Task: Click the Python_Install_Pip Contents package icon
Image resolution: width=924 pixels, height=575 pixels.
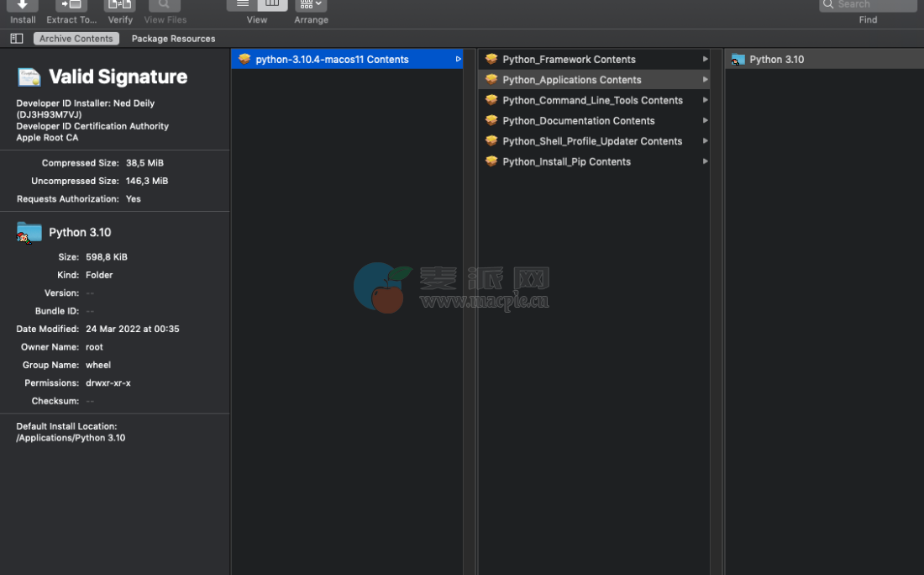Action: (x=491, y=161)
